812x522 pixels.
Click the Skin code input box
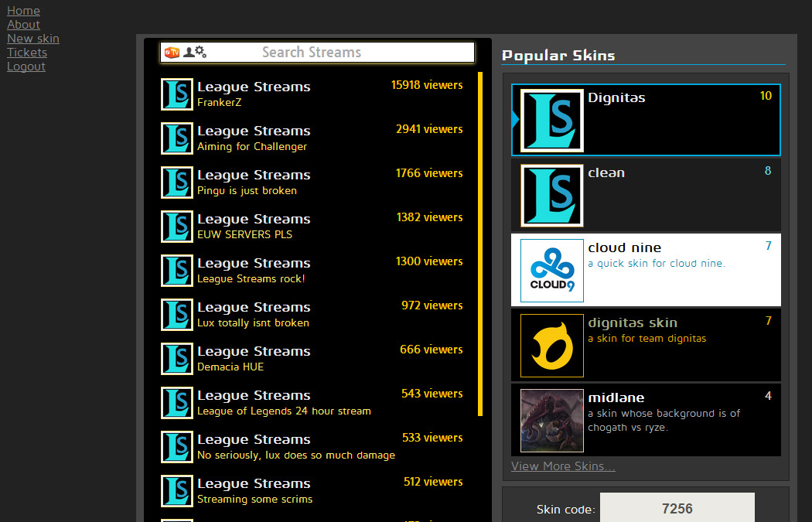coord(677,509)
